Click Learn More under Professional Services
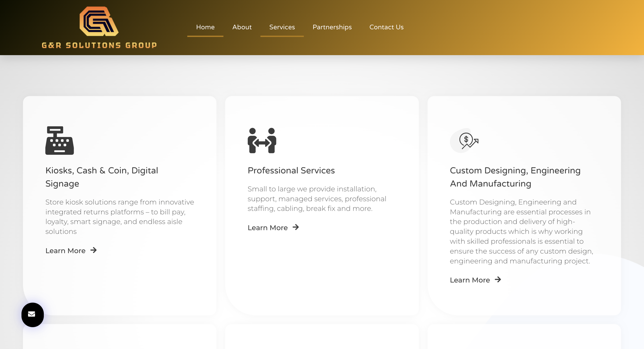The image size is (644, 349). (x=267, y=228)
